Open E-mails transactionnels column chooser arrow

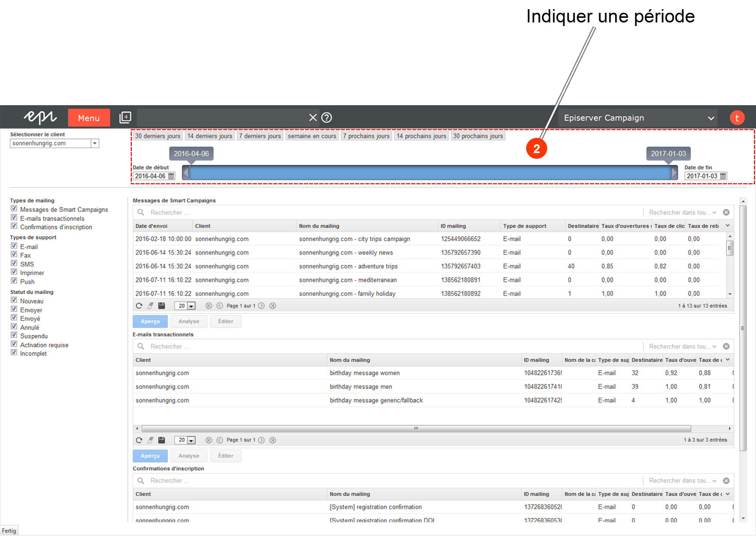coord(728,360)
